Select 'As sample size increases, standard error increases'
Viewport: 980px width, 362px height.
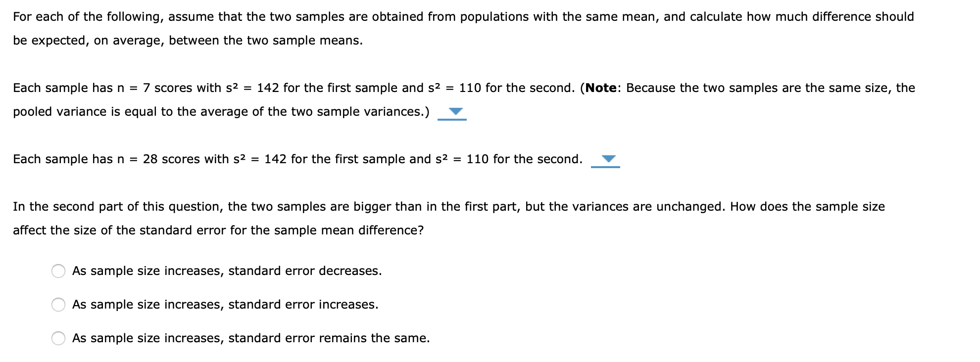(x=58, y=304)
